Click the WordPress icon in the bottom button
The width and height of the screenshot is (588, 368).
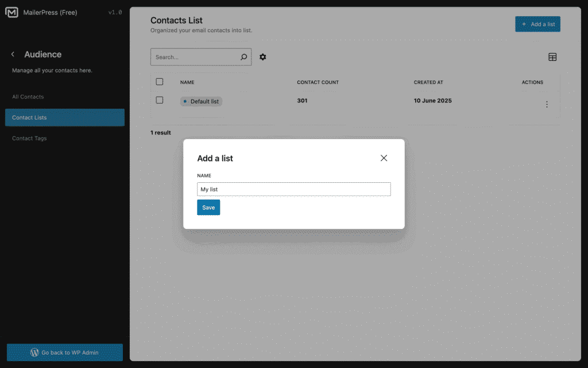(34, 352)
